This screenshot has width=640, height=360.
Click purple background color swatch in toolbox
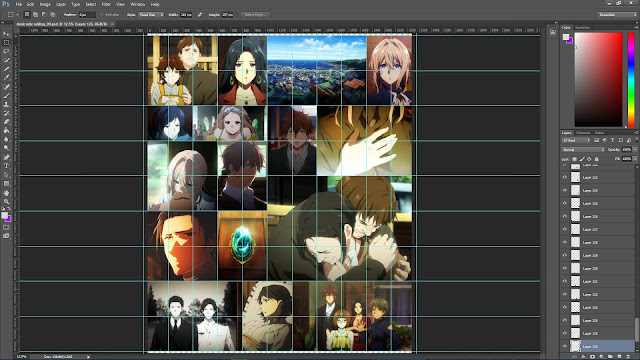click(x=8, y=220)
